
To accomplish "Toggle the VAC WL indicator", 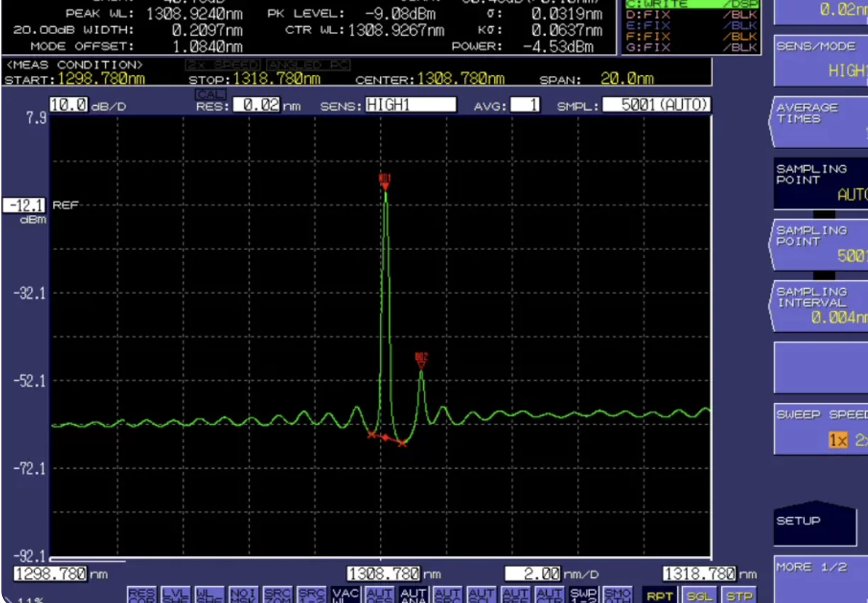I will pyautogui.click(x=345, y=594).
